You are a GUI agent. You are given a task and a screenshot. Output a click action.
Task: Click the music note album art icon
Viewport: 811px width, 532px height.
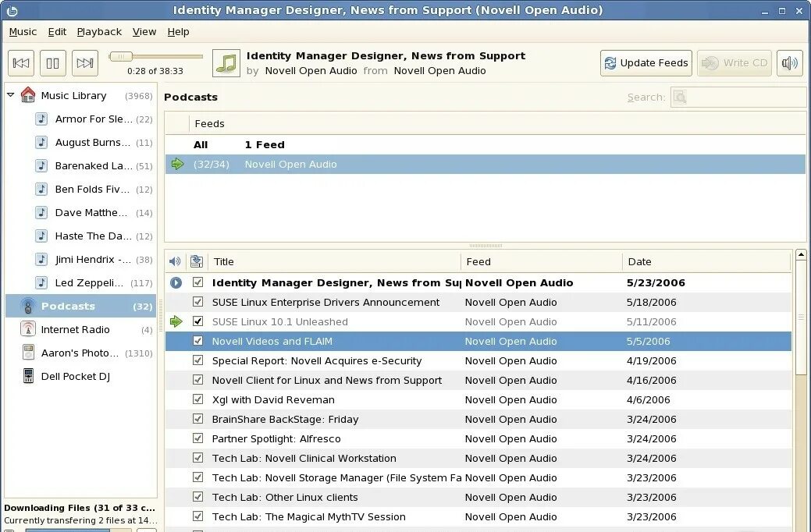point(226,63)
